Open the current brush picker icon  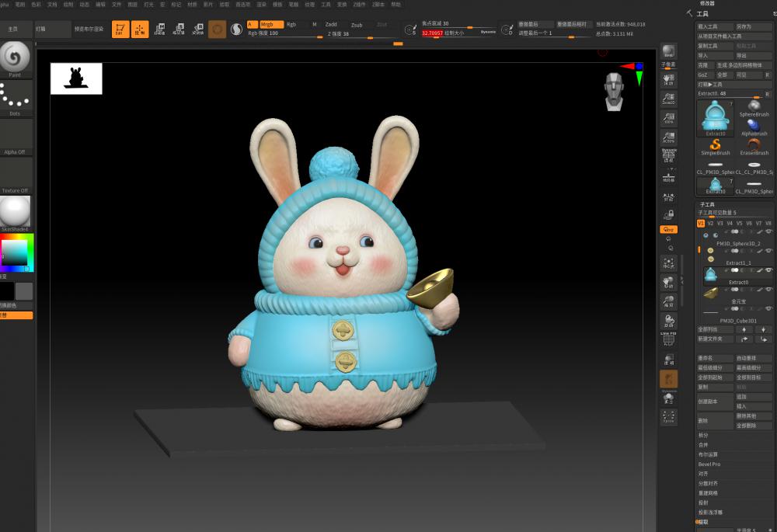(218, 29)
